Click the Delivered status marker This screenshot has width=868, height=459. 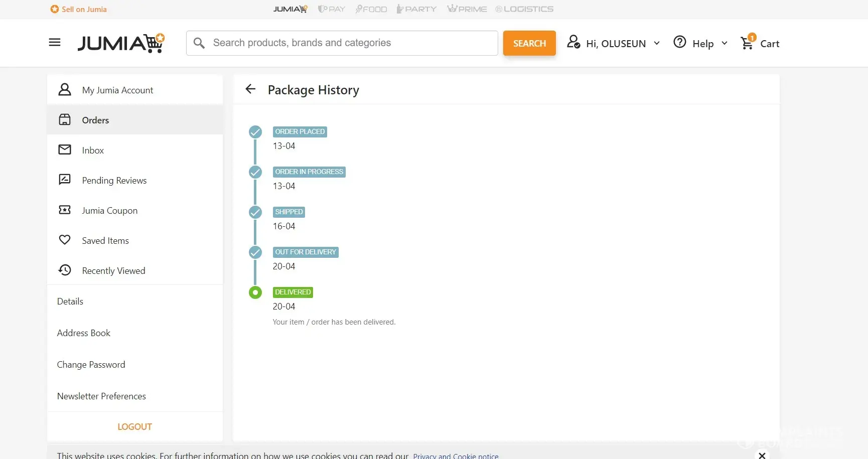[x=255, y=292]
